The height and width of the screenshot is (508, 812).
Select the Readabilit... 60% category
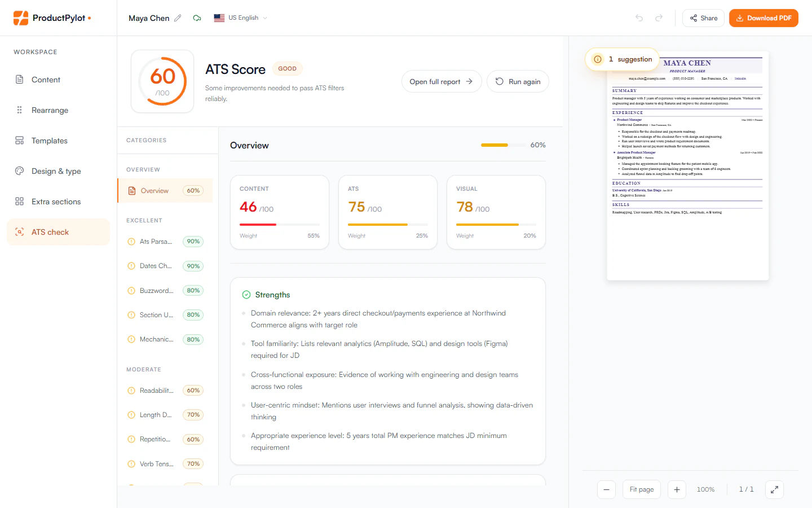point(165,391)
